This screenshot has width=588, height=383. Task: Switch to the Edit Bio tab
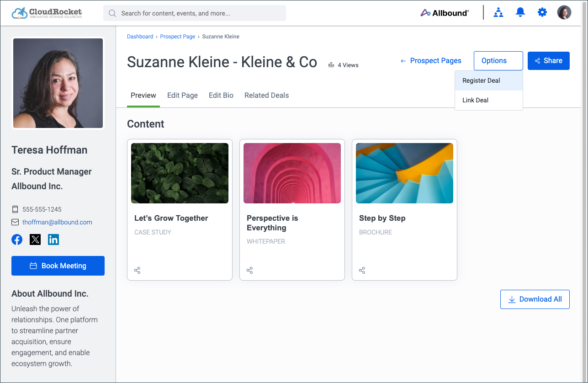[x=221, y=96]
